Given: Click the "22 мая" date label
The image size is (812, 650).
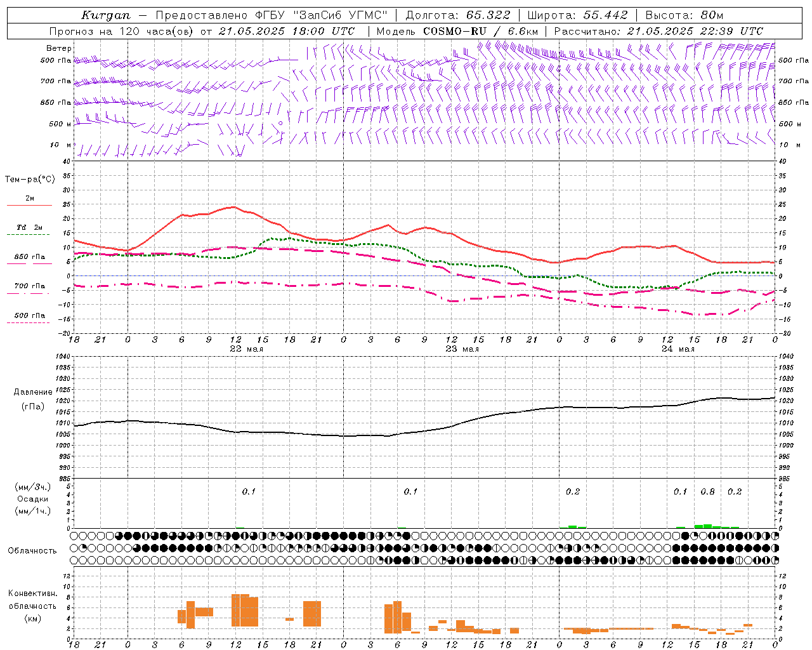Looking at the screenshot, I should click(246, 349).
